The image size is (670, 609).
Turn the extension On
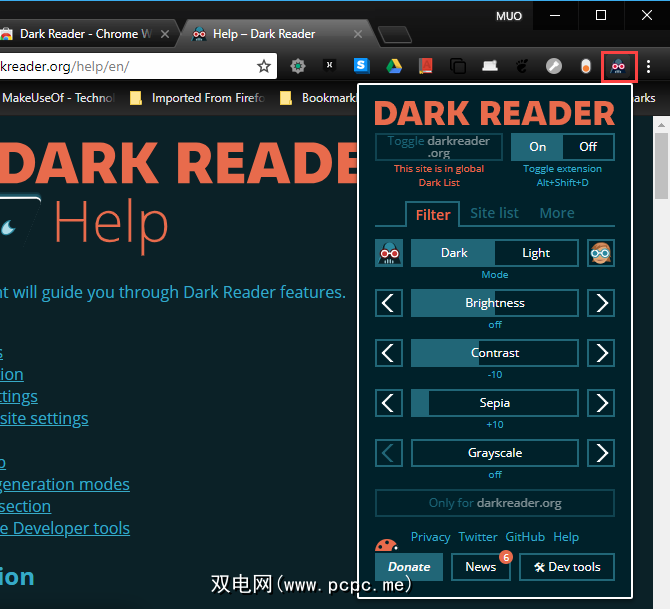coord(537,147)
